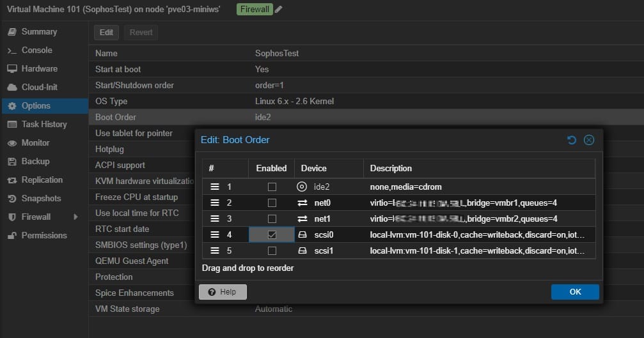Click drag handle of scsi1 row

pyautogui.click(x=215, y=250)
